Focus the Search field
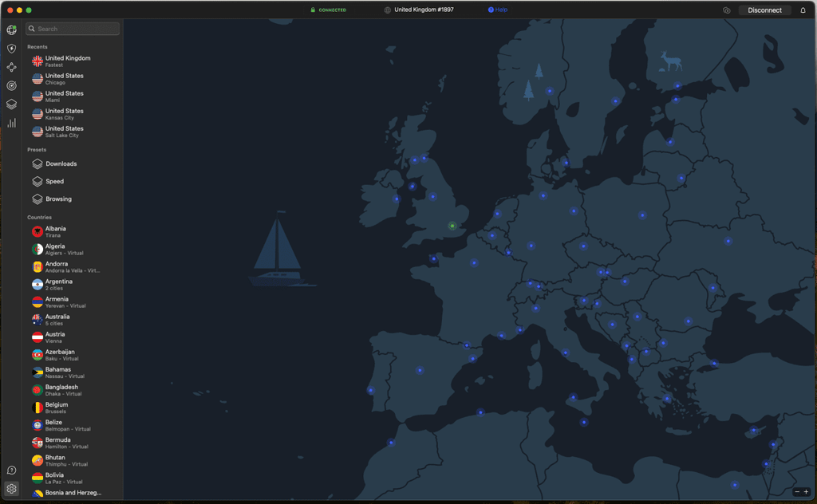 tap(73, 29)
